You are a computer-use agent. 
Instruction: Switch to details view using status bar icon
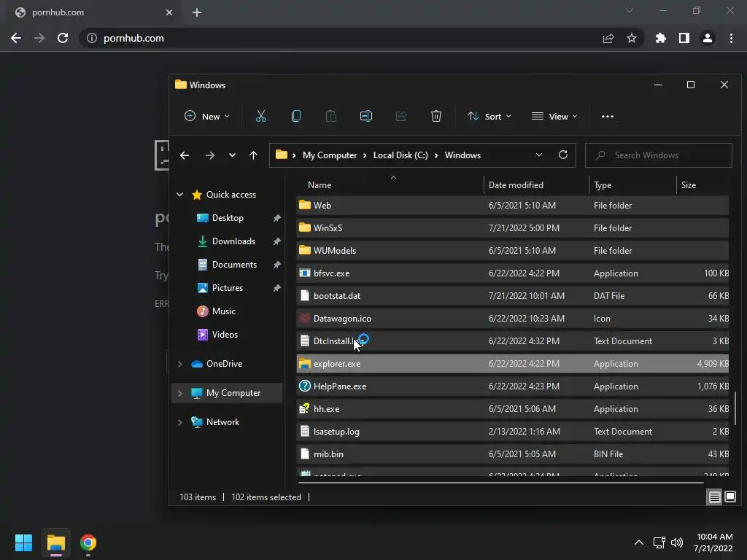[x=714, y=497]
